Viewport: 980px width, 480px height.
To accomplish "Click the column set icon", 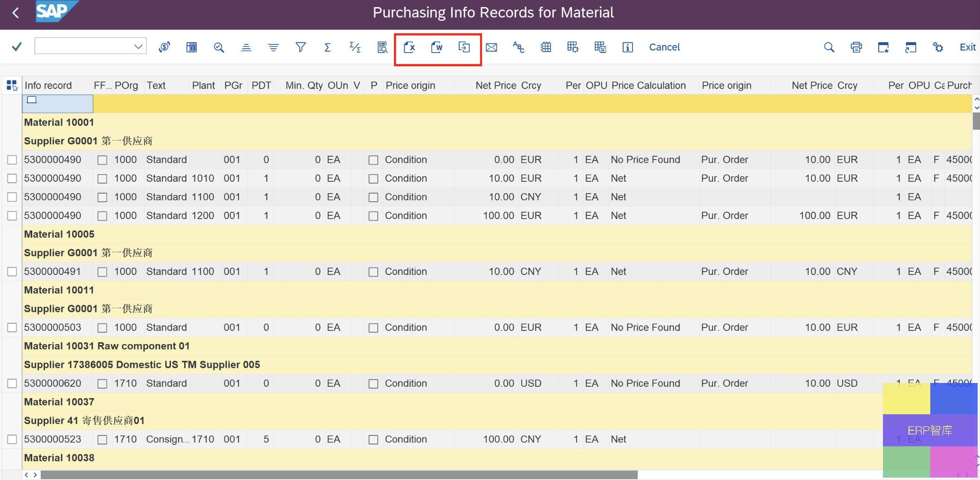I will (x=192, y=47).
